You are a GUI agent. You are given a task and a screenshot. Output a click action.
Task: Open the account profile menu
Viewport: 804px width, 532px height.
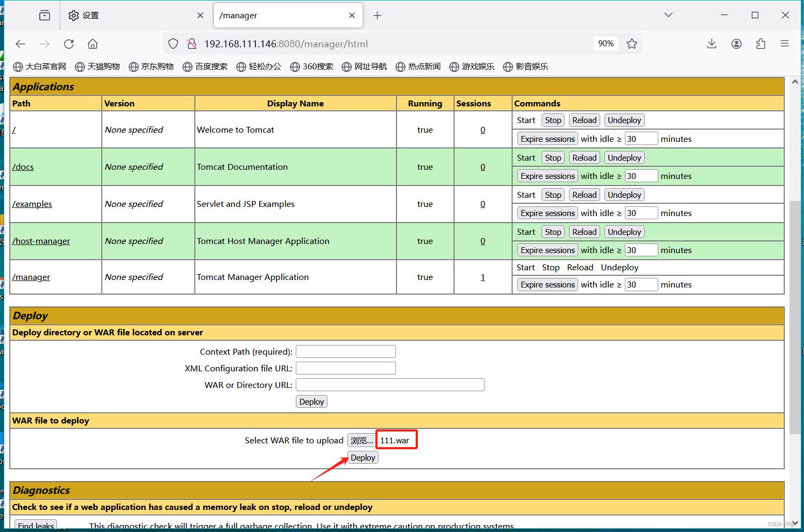(736, 44)
